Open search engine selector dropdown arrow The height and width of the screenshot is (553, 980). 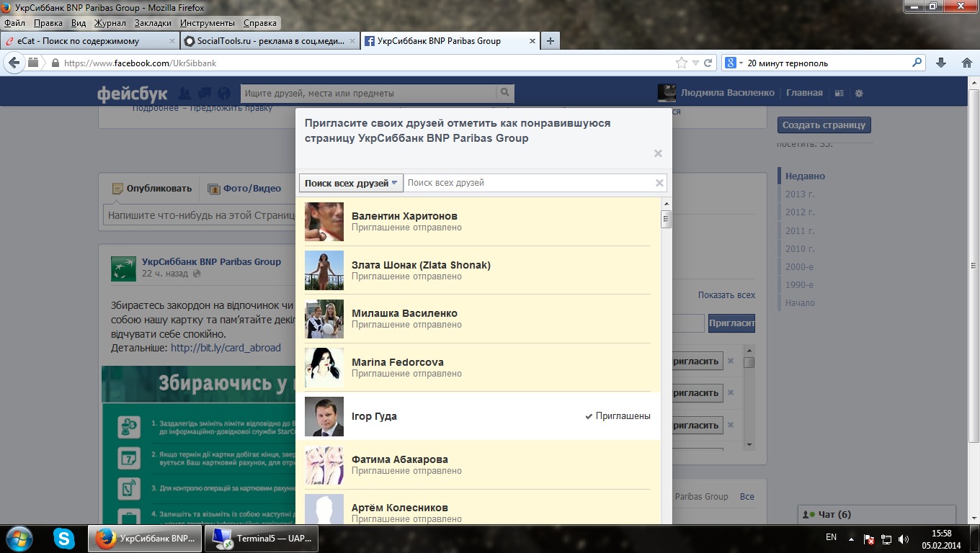(741, 63)
